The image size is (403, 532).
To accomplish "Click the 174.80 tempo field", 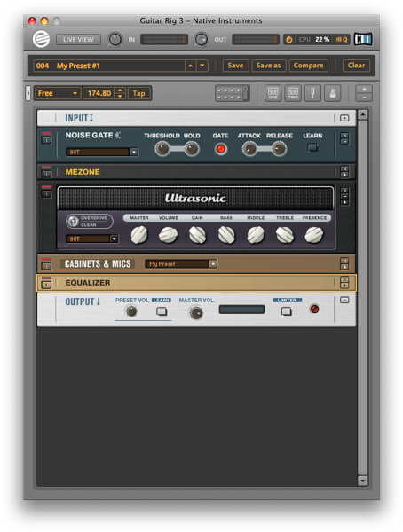I will click(99, 93).
